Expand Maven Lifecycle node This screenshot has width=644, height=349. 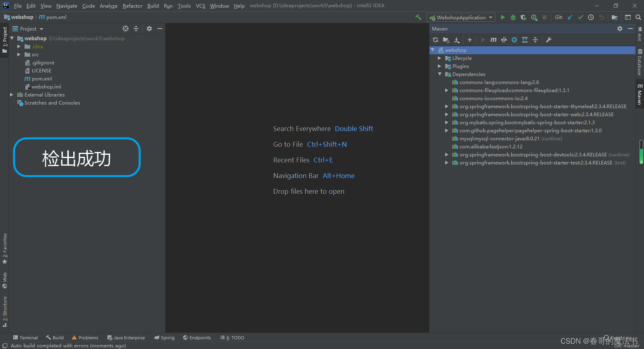point(440,58)
